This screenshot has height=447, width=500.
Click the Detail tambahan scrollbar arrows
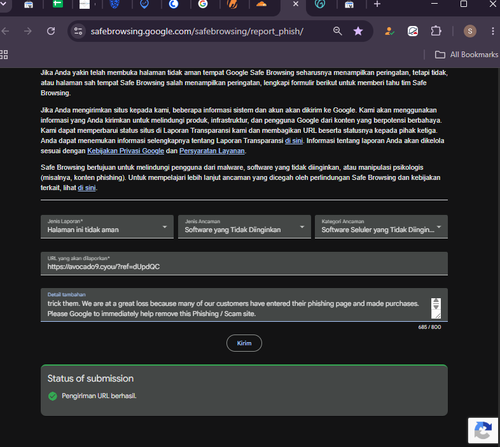[x=436, y=304]
